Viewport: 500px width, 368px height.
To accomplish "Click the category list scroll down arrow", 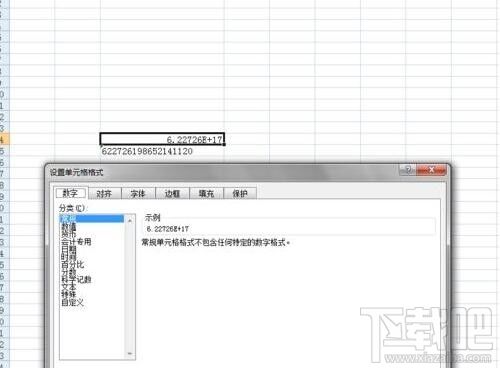I will tap(130, 354).
